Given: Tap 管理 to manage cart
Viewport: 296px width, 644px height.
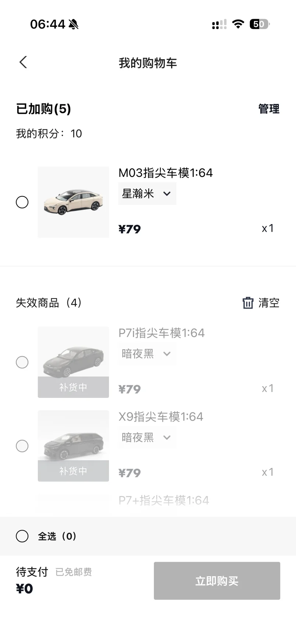Looking at the screenshot, I should pos(269,109).
